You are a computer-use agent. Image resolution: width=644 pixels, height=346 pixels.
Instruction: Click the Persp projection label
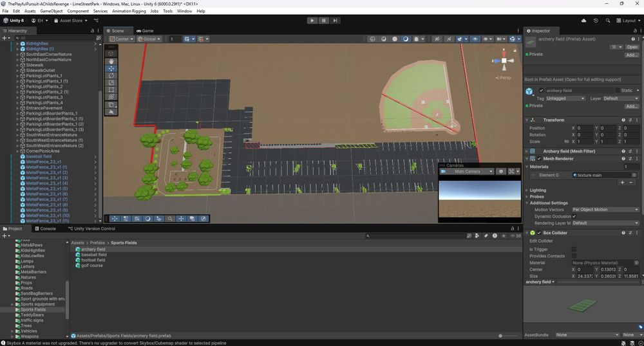[x=504, y=77]
